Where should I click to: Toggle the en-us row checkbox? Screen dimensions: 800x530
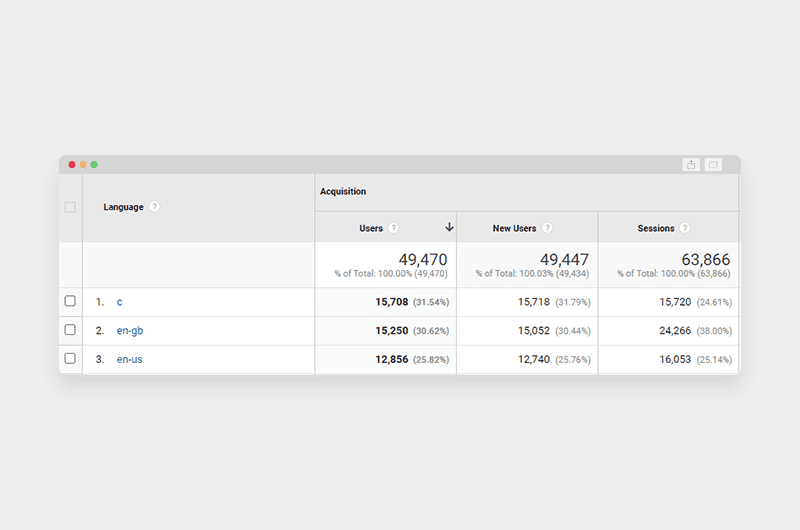70,358
